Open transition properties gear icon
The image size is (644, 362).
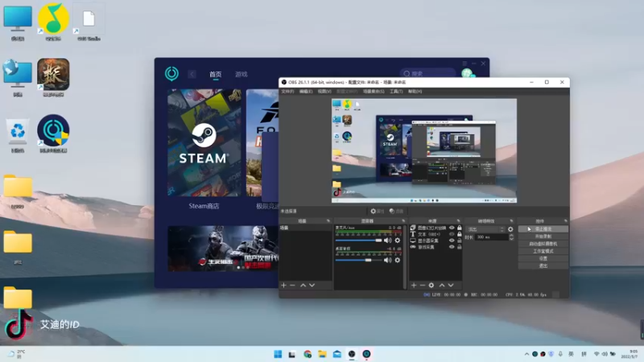click(x=510, y=229)
